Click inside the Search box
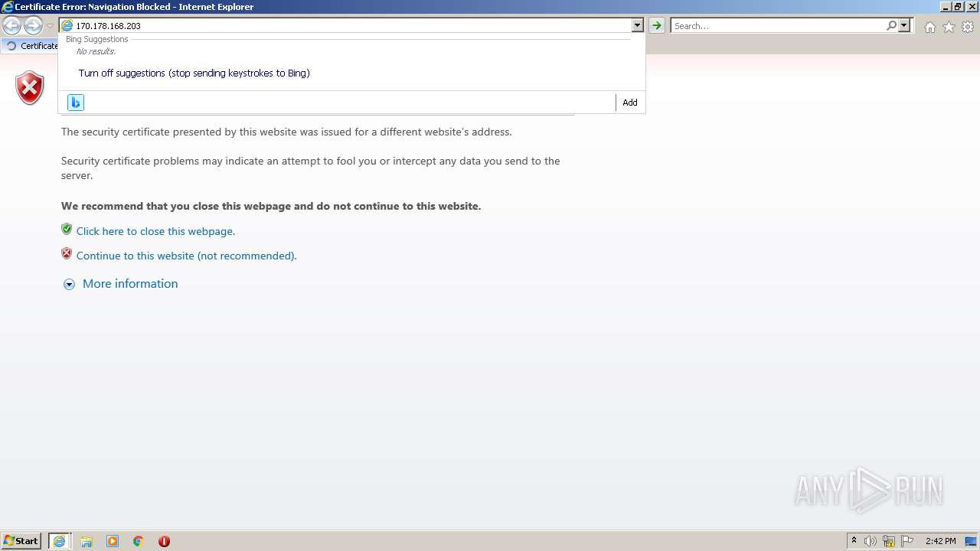Image resolution: width=980 pixels, height=551 pixels. [x=778, y=25]
